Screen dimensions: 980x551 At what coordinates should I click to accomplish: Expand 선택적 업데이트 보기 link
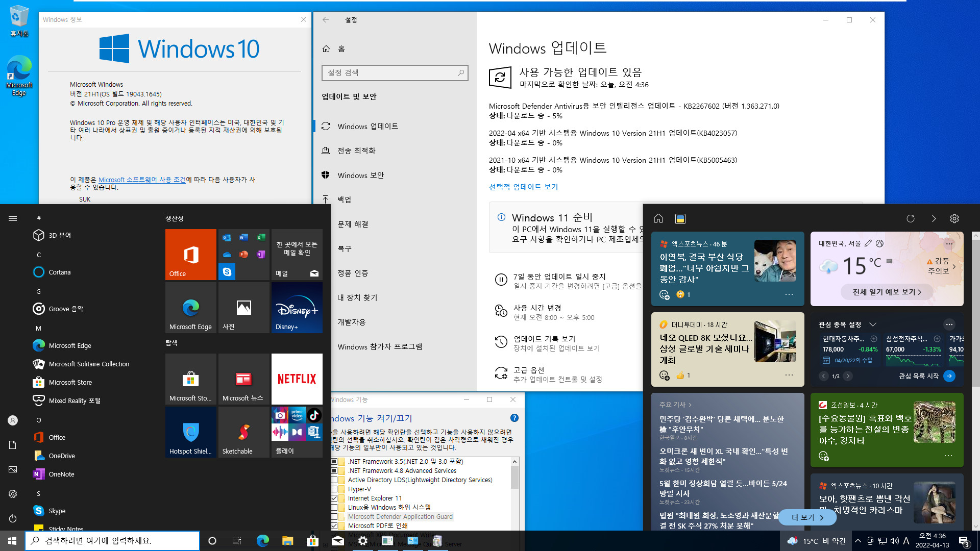coord(523,186)
